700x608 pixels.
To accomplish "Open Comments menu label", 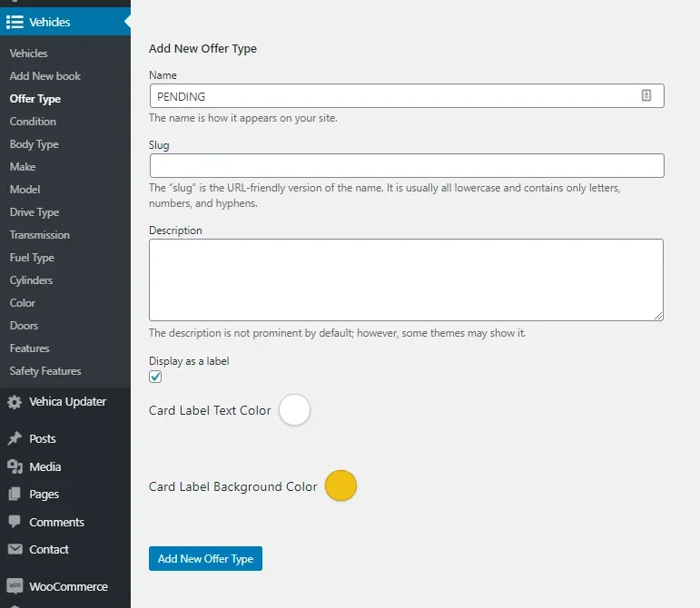I will point(56,523).
